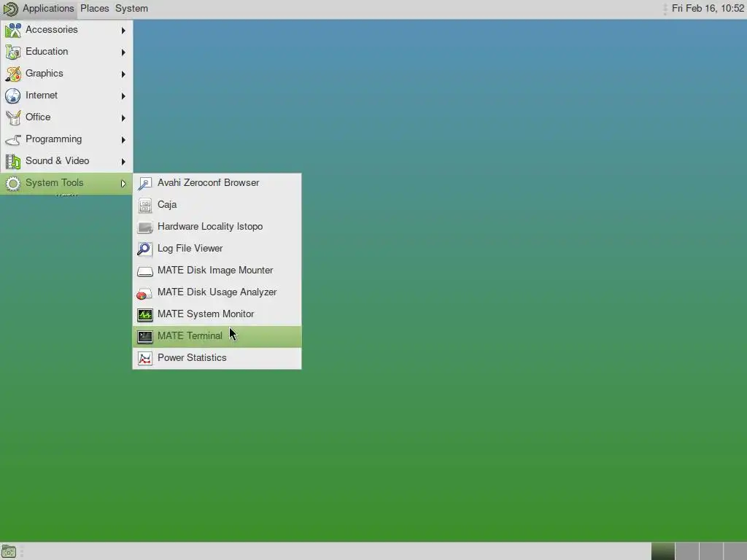Open the Places menu
This screenshot has height=560, width=747.
[94, 9]
